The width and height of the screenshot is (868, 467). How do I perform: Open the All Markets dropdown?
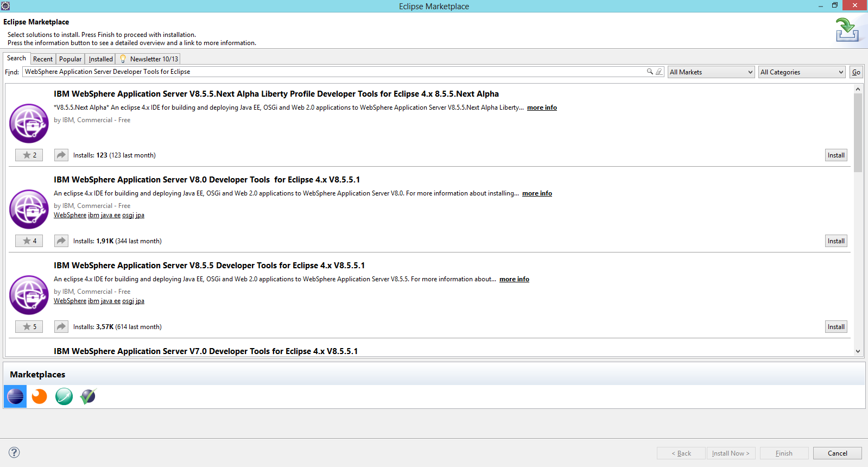point(711,72)
